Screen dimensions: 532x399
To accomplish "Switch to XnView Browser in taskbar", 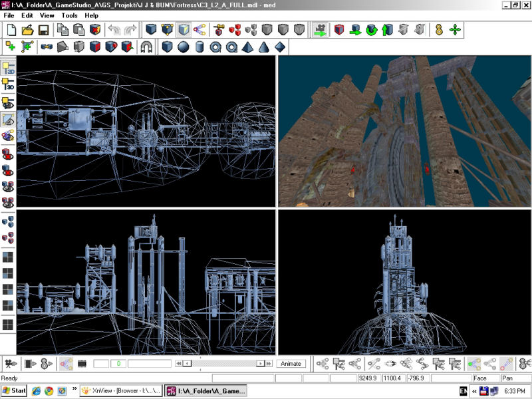I will click(122, 391).
